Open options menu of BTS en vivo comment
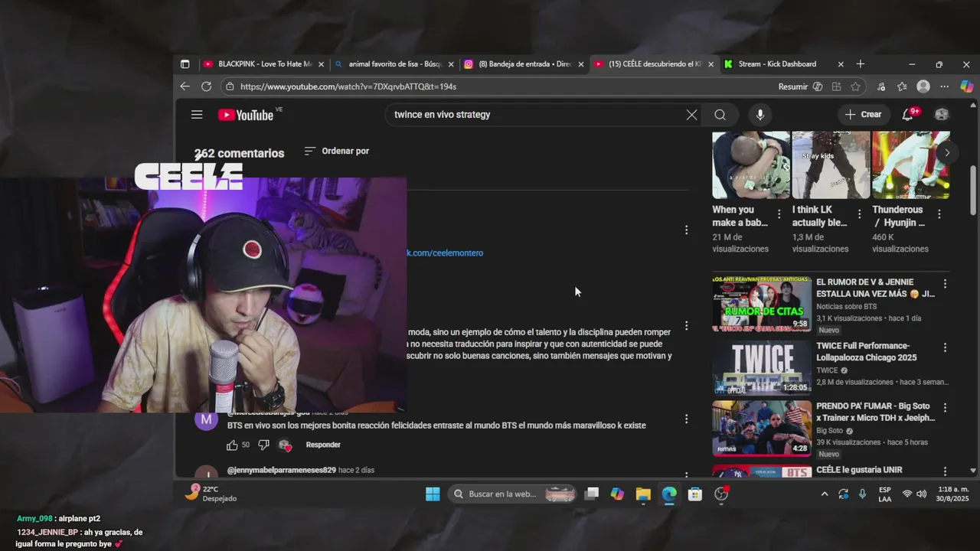 pyautogui.click(x=686, y=419)
